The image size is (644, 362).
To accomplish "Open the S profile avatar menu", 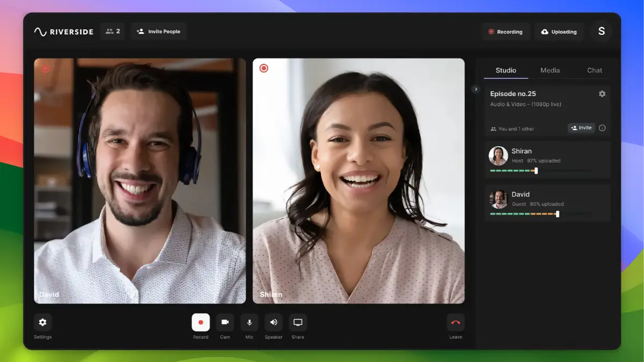I will [602, 31].
